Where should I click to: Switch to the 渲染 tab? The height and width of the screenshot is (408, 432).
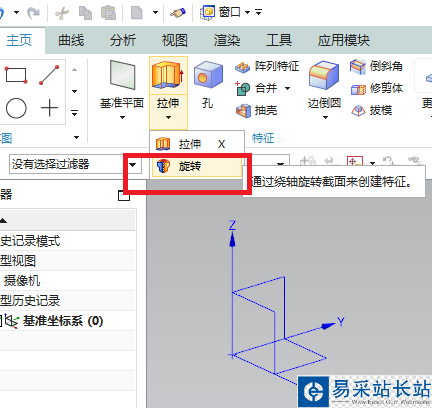coord(227,40)
